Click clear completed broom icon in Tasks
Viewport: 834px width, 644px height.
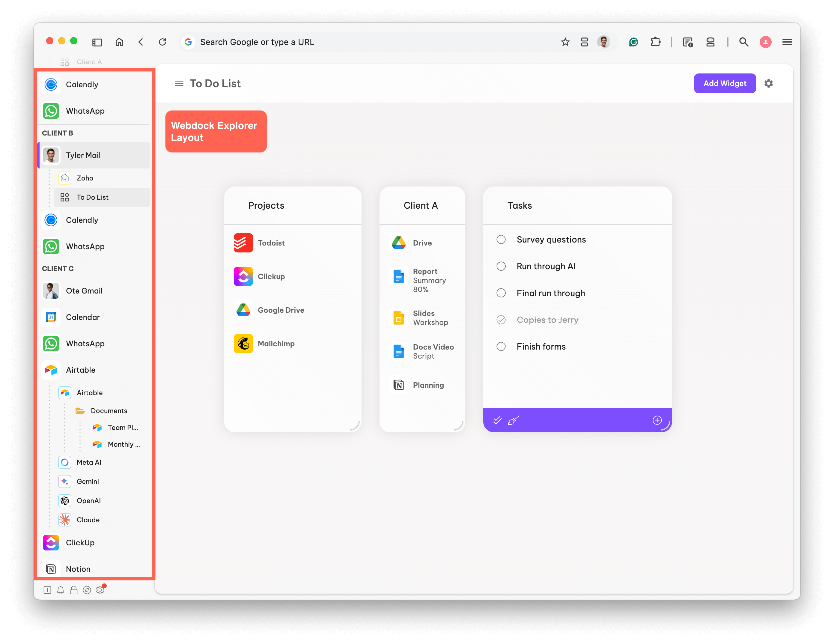[513, 420]
